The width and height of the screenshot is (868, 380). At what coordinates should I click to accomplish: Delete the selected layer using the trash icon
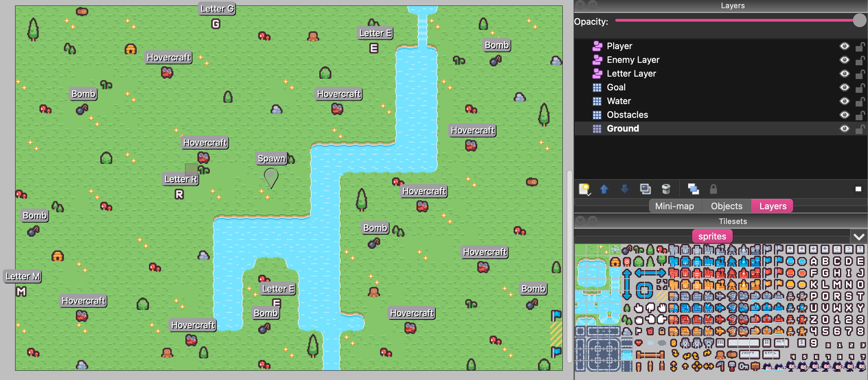tap(666, 189)
